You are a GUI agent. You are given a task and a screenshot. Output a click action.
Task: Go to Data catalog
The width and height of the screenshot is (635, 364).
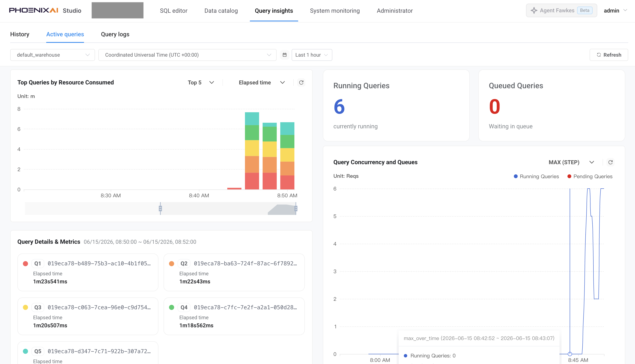[221, 11]
